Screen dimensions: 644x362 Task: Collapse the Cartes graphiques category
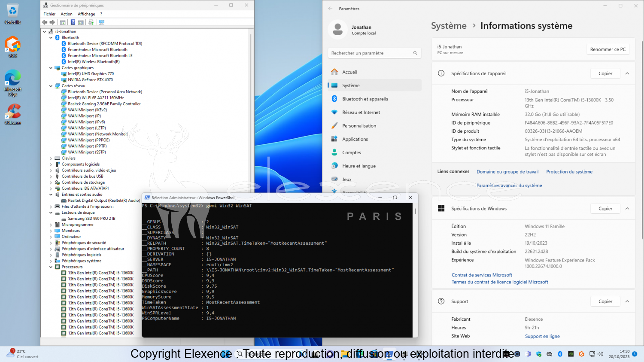click(51, 68)
